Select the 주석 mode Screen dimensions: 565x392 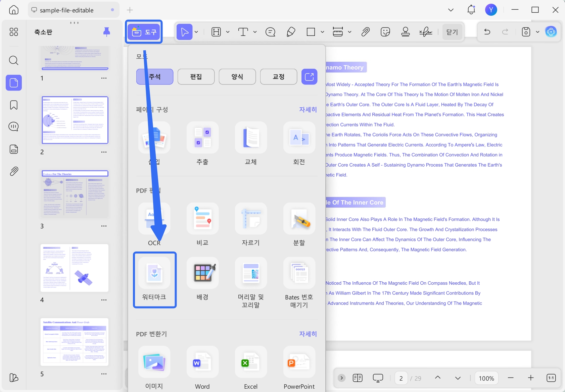pos(155,77)
